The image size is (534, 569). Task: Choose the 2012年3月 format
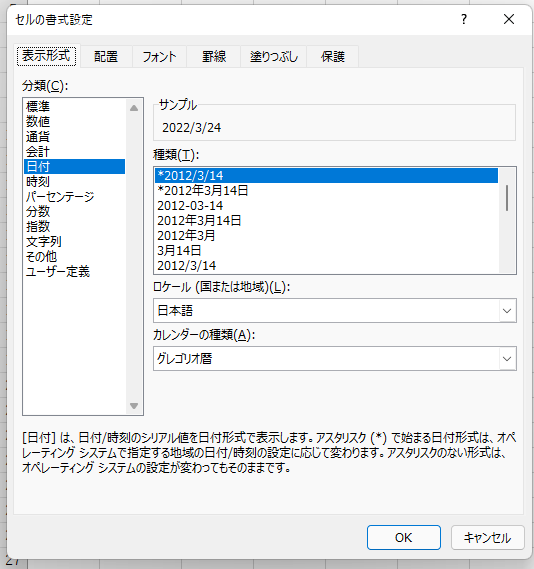point(326,236)
